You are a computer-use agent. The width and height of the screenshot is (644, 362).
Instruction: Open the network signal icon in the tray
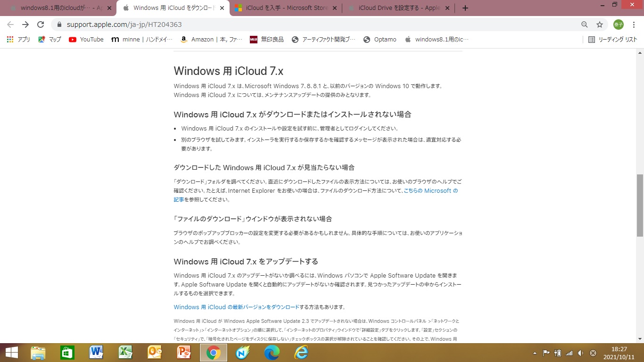[x=569, y=353]
